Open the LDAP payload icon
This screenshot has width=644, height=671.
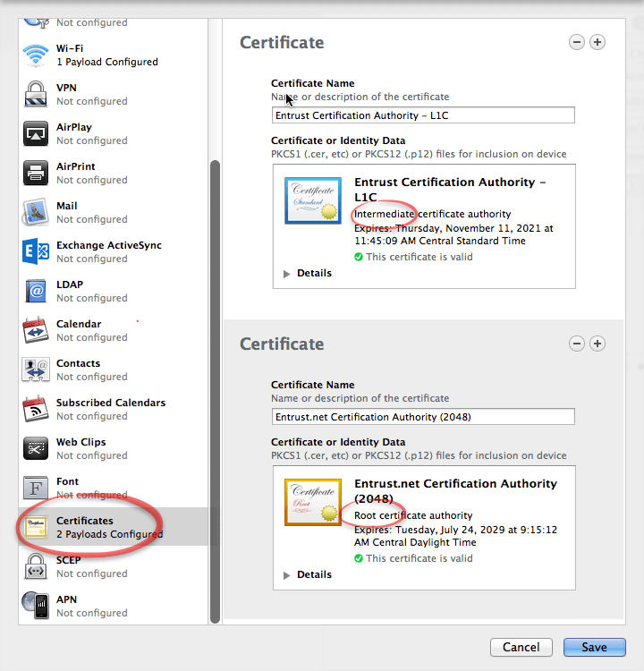coord(36,291)
